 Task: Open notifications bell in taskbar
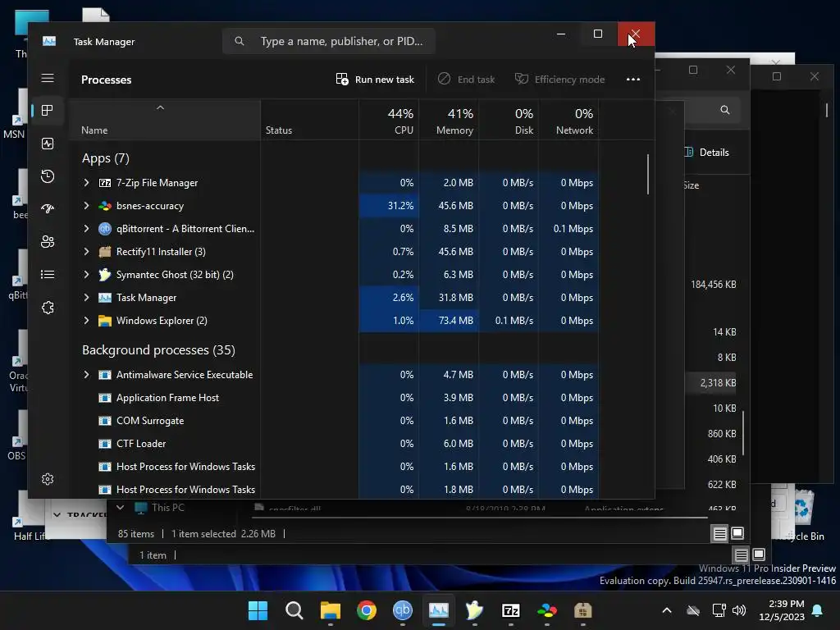pyautogui.click(x=818, y=610)
